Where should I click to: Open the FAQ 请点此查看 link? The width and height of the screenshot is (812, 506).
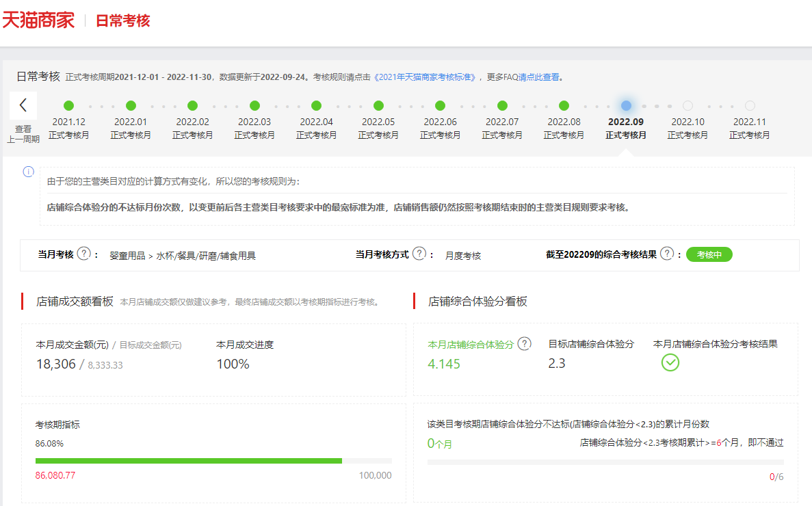pyautogui.click(x=539, y=77)
